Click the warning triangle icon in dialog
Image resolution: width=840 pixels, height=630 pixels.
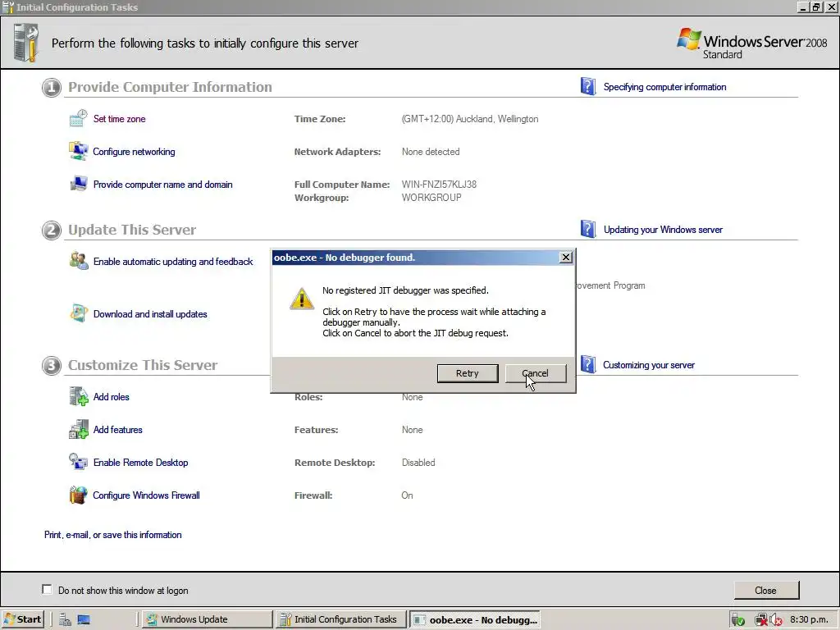coord(302,299)
